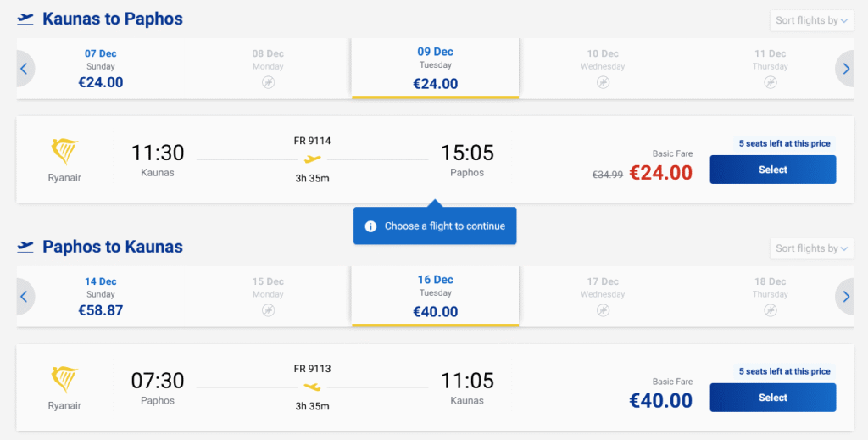Select the €24.00 Kaunas to Paphos flight
This screenshot has width=868, height=440.
point(772,170)
